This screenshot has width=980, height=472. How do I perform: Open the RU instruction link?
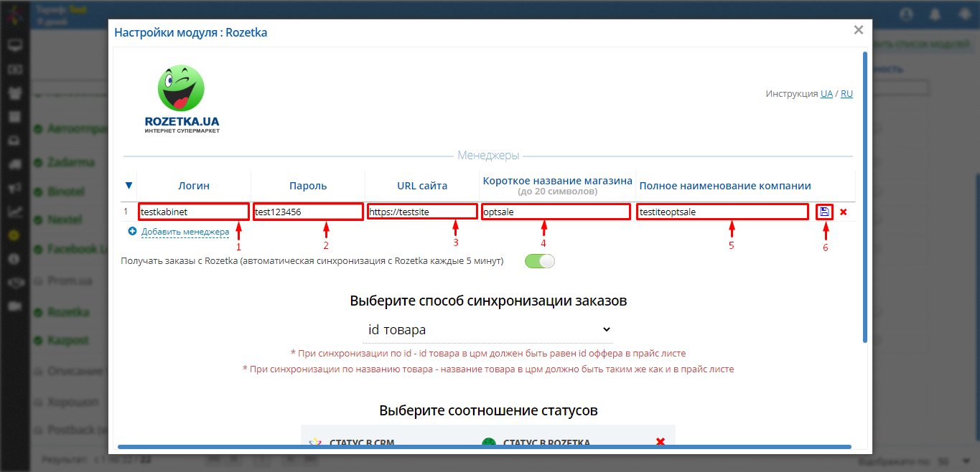coord(846,94)
